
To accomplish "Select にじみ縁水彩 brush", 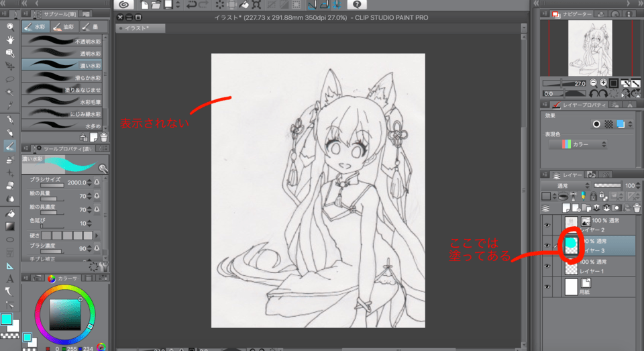I will coord(62,113).
